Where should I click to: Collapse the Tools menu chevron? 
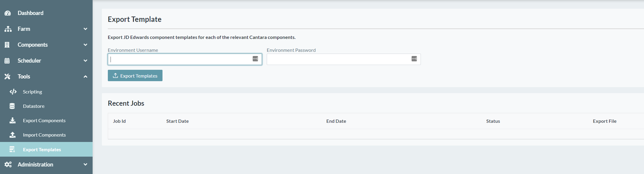pyautogui.click(x=85, y=77)
